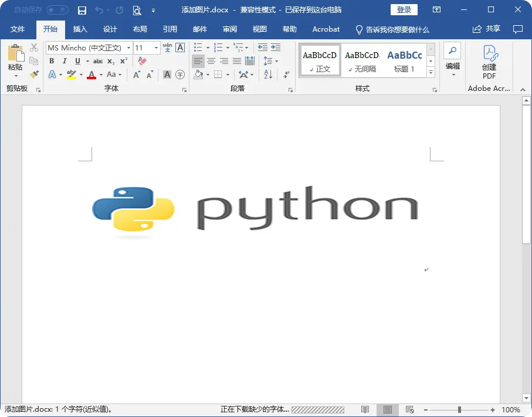Open highlight color dropdown arrow
This screenshot has width=532, height=417.
click(81, 74)
